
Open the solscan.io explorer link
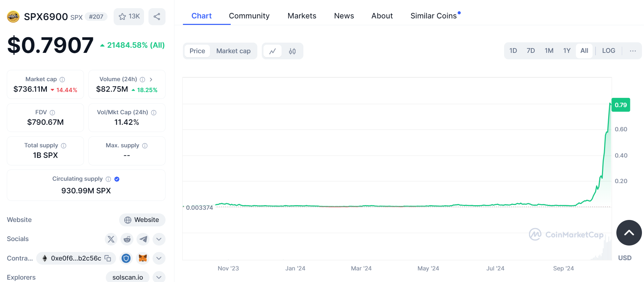(x=128, y=277)
